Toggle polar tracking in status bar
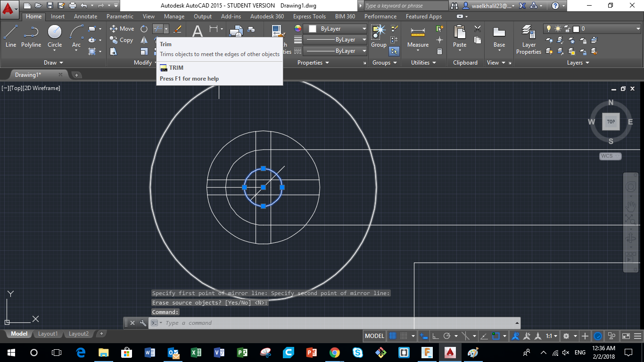This screenshot has width=644, height=362. coord(447,336)
